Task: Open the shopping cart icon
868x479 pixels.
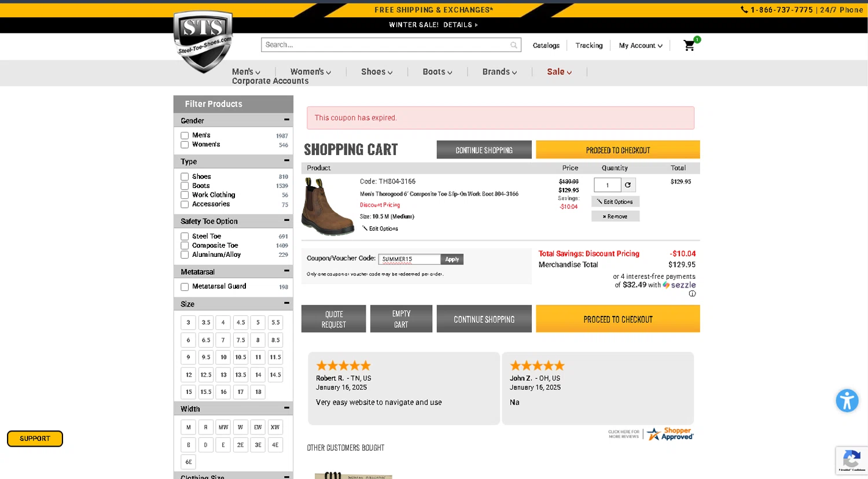Action: point(689,45)
